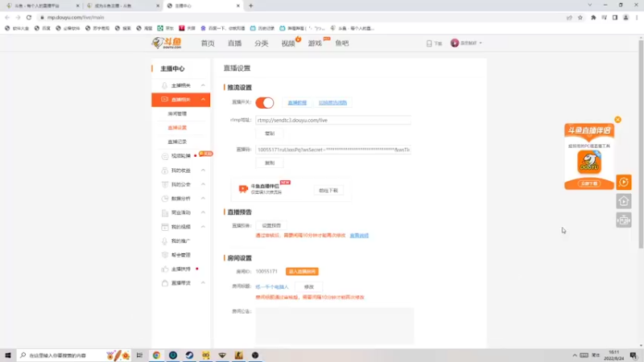
Task: Click the 我的收益 icon in sidebar
Action: point(165,171)
